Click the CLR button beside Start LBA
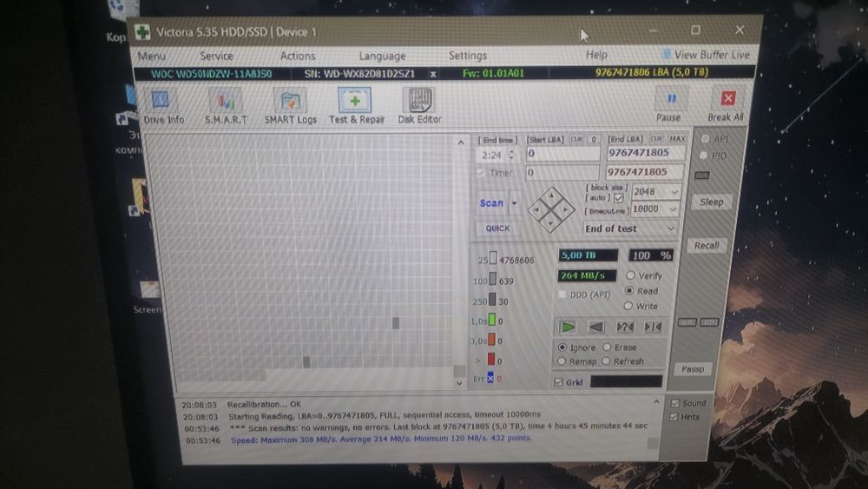 point(576,139)
